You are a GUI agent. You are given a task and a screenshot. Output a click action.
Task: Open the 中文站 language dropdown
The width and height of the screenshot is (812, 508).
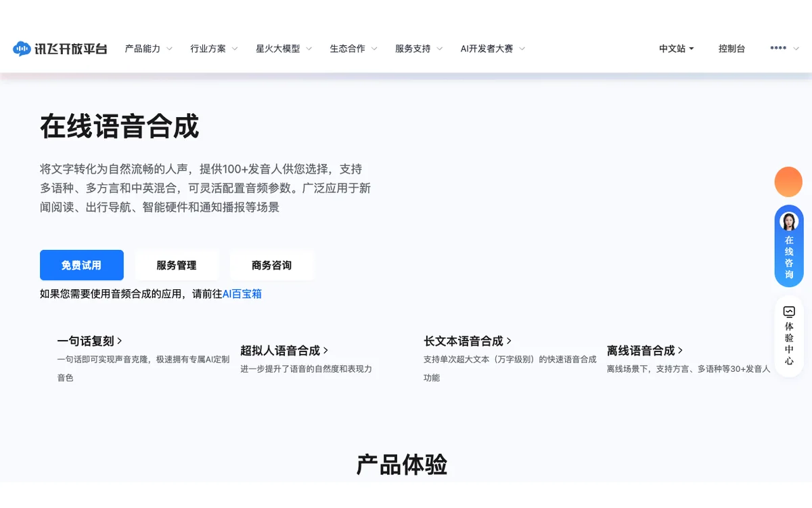click(677, 49)
